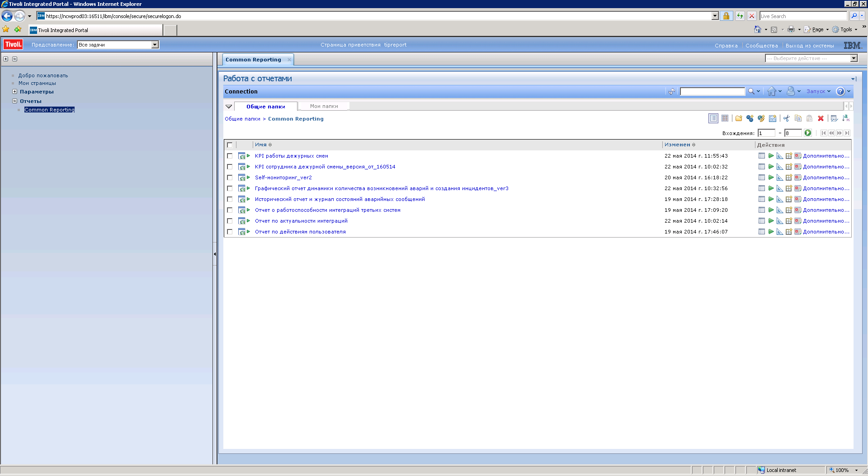Screen dimensions: 868x476
Task: Switch to details view icon
Action: tap(725, 118)
